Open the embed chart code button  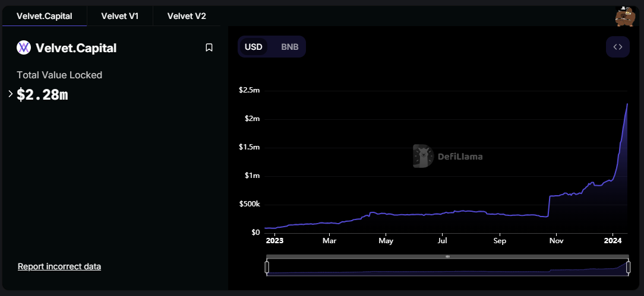[618, 47]
